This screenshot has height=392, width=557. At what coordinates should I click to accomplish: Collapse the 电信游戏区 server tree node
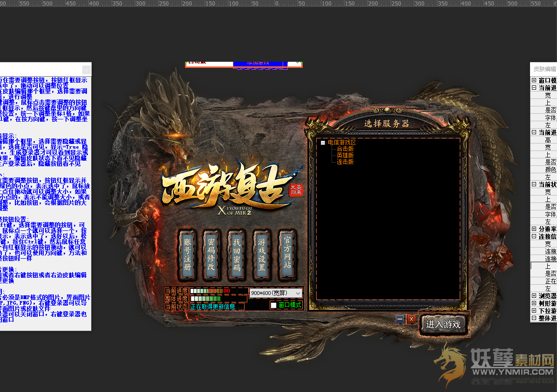point(323,143)
